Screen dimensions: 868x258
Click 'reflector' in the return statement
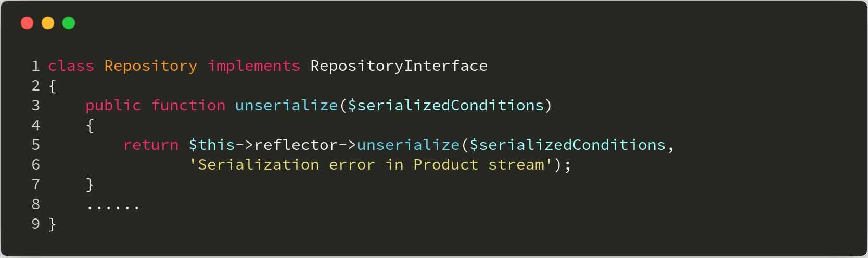[x=296, y=145]
